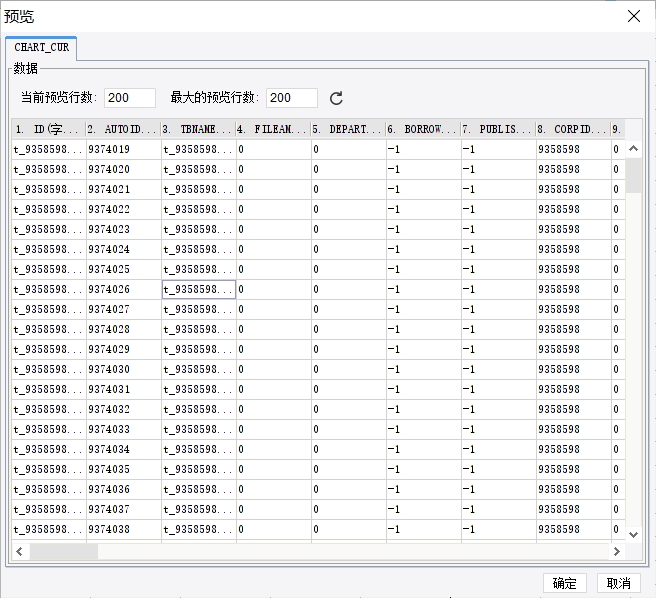The image size is (656, 598).
Task: Select AUTOID cell 9374030
Action: (x=124, y=370)
